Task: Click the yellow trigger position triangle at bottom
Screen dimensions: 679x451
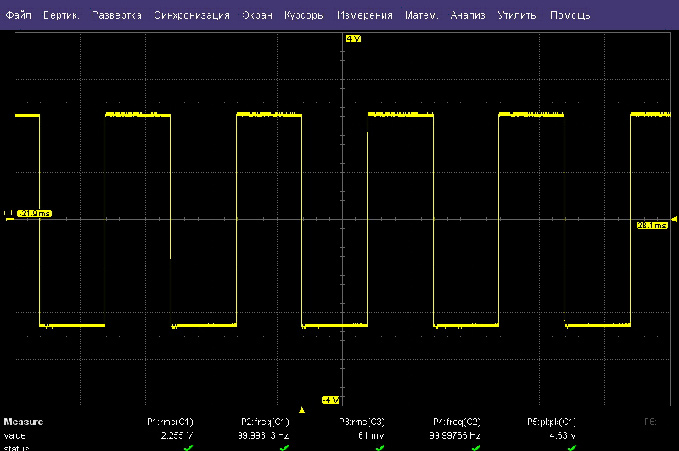Action: click(301, 410)
